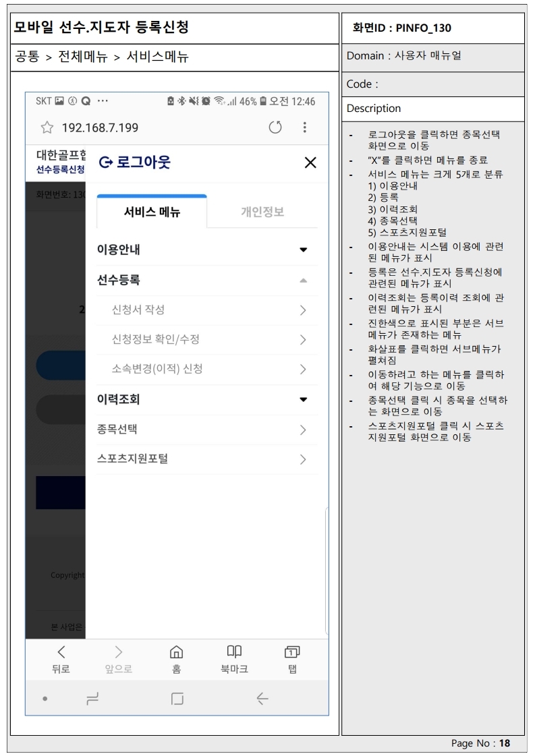Image resolution: width=535 pixels, height=756 pixels.
Task: Expand the 이력조회 menu arrow
Action: [x=303, y=399]
